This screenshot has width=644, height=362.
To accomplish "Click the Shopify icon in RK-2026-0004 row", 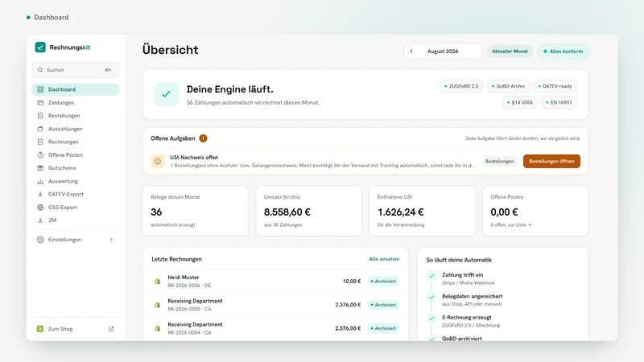I will click(x=157, y=328).
